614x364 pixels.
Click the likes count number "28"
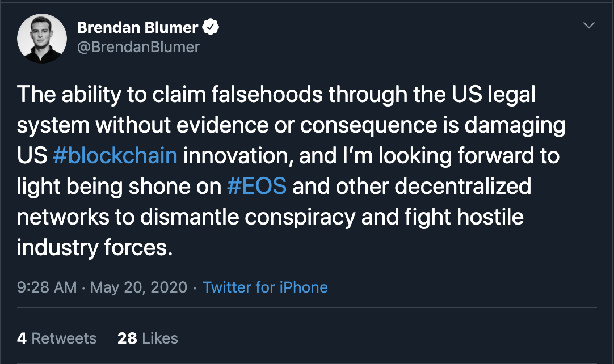pos(127,338)
